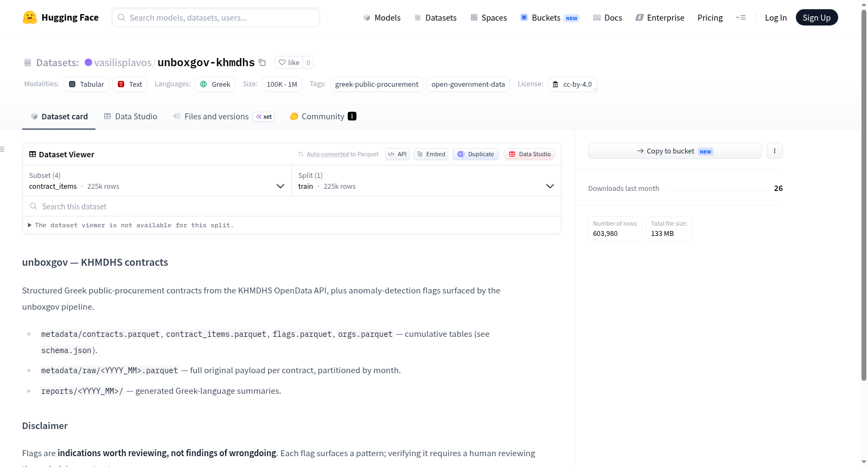Click the unboxgov — KHMDHS contracts heading
This screenshot has width=868, height=467.
(x=95, y=263)
